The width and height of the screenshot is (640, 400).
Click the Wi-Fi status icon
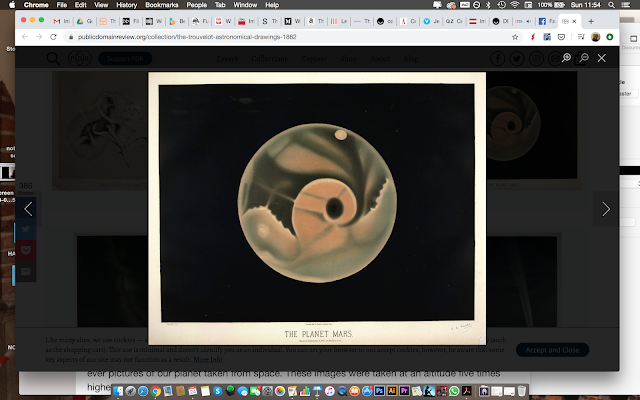coord(515,5)
